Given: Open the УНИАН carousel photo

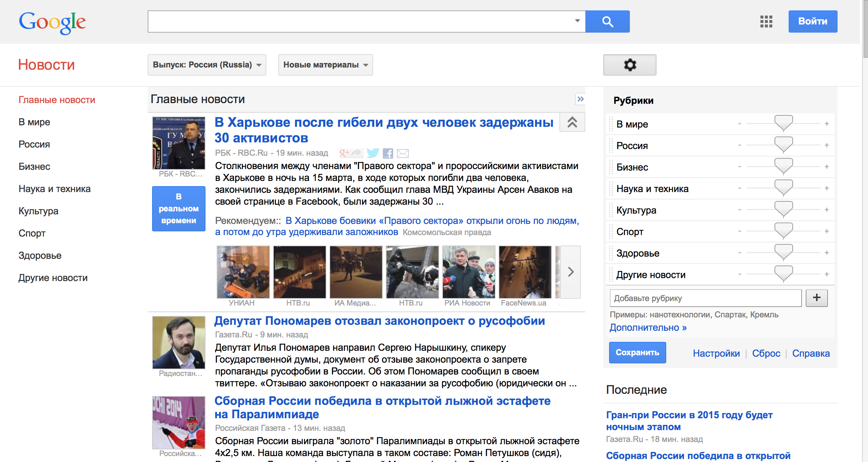Looking at the screenshot, I should coord(243,272).
